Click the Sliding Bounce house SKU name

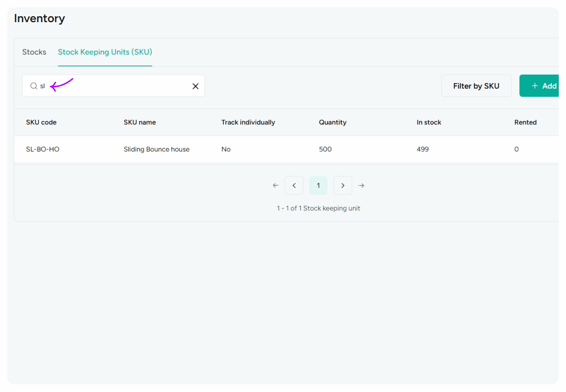pos(156,149)
